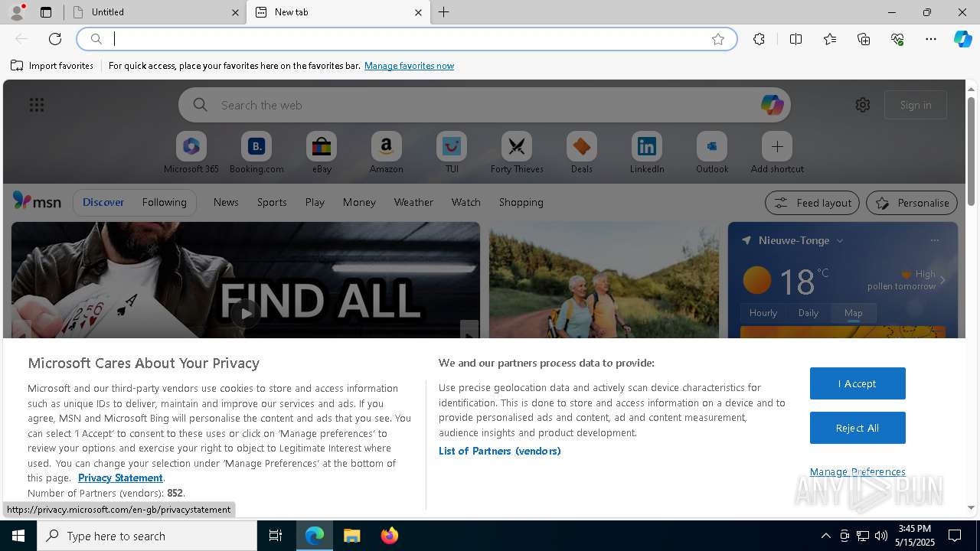The width and height of the screenshot is (980, 551).
Task: Open a new tab with plus button
Action: point(444,12)
